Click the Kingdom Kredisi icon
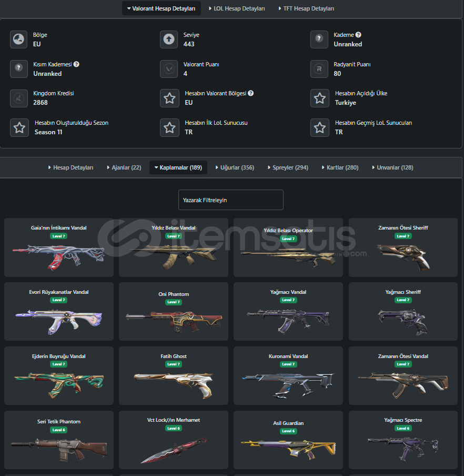This screenshot has width=464, height=476. [x=19, y=98]
